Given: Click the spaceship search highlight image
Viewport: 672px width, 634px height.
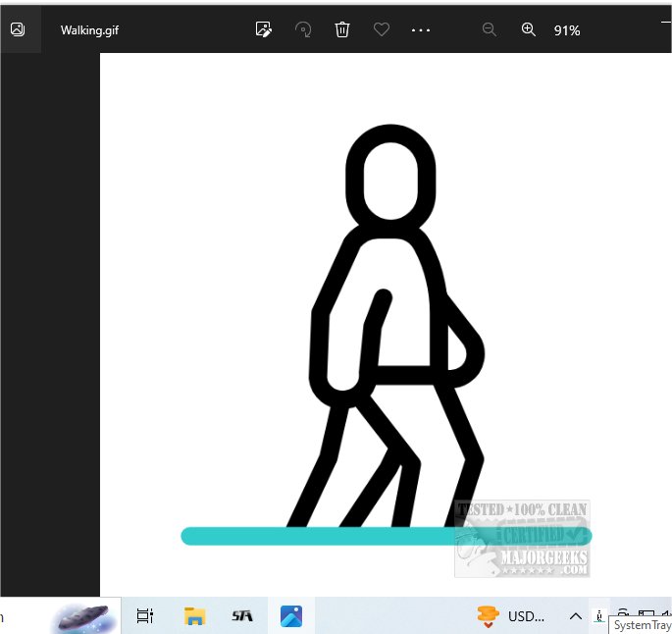Looking at the screenshot, I should 82,617.
